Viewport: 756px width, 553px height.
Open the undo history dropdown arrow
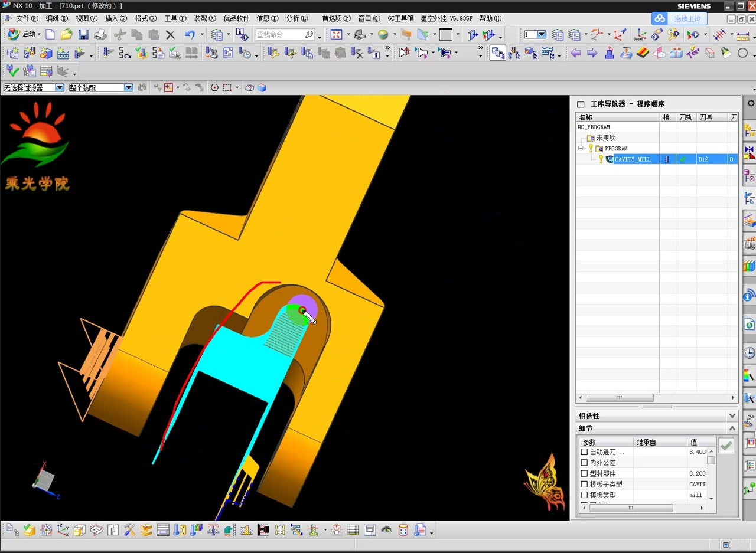click(x=201, y=35)
